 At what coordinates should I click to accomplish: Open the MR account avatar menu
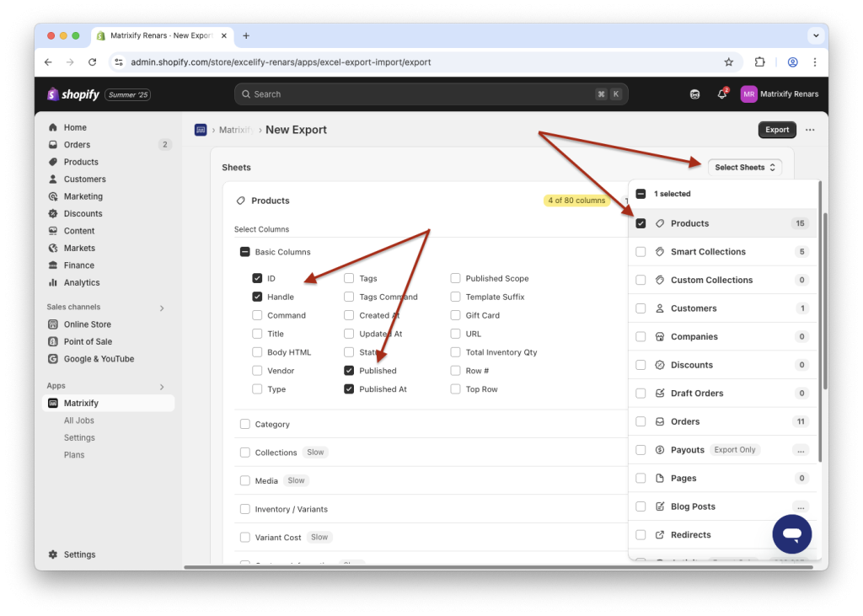point(748,94)
